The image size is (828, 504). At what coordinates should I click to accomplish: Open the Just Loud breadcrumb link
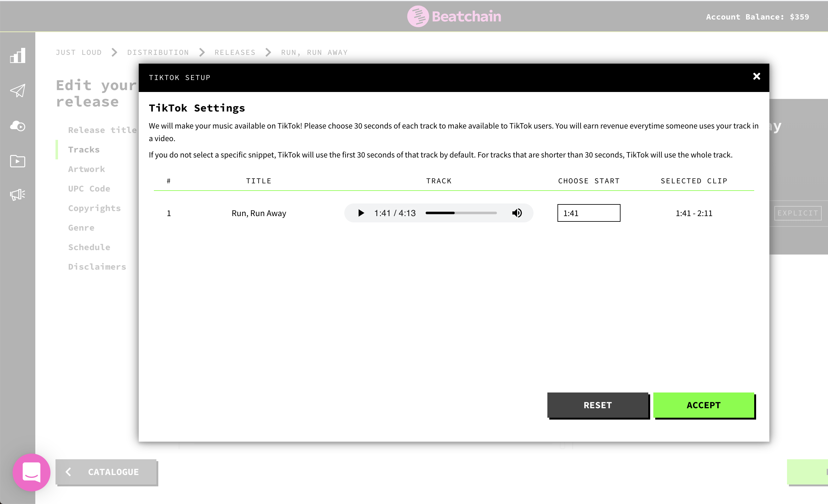(79, 52)
